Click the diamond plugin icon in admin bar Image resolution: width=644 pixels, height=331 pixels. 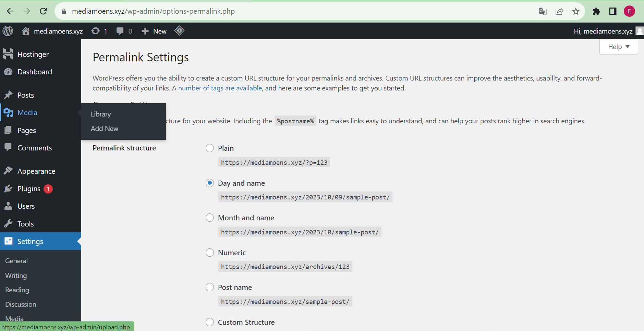tap(179, 30)
